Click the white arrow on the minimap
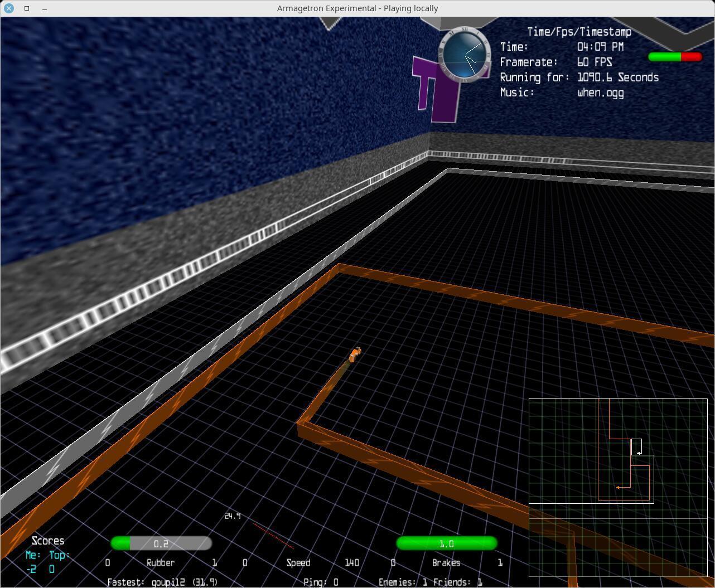The image size is (715, 588). (x=639, y=453)
